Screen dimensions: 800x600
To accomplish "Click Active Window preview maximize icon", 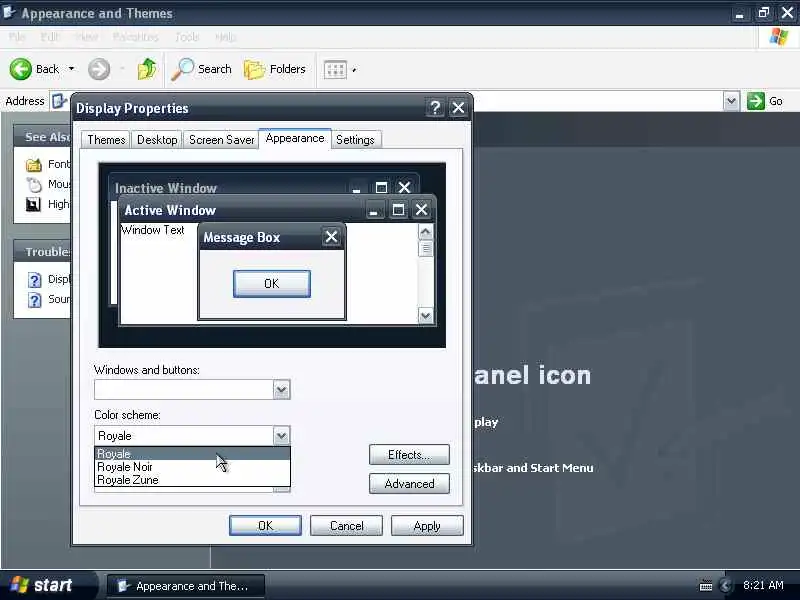I will tap(398, 210).
